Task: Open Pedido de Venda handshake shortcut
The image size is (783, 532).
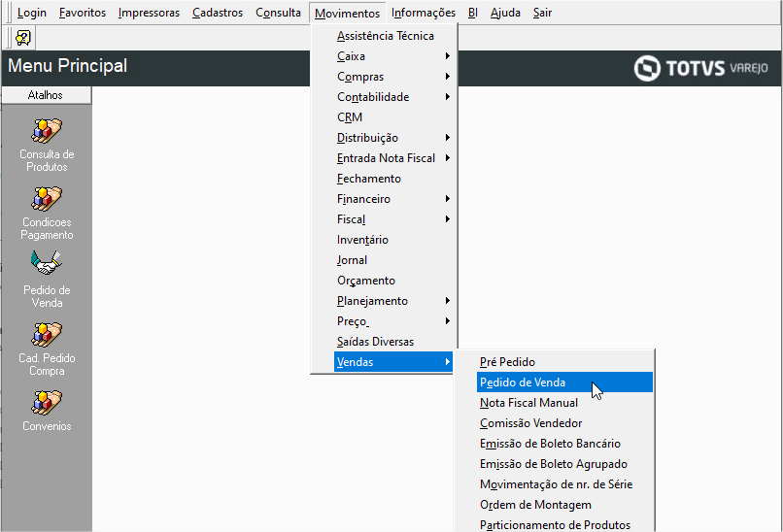Action: (x=47, y=263)
